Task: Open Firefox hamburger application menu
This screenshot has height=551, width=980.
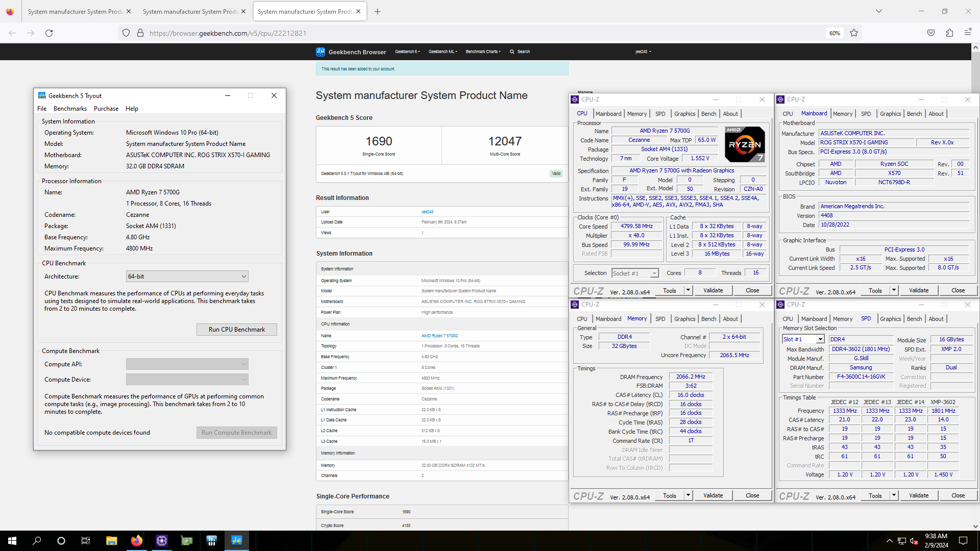Action: click(968, 33)
